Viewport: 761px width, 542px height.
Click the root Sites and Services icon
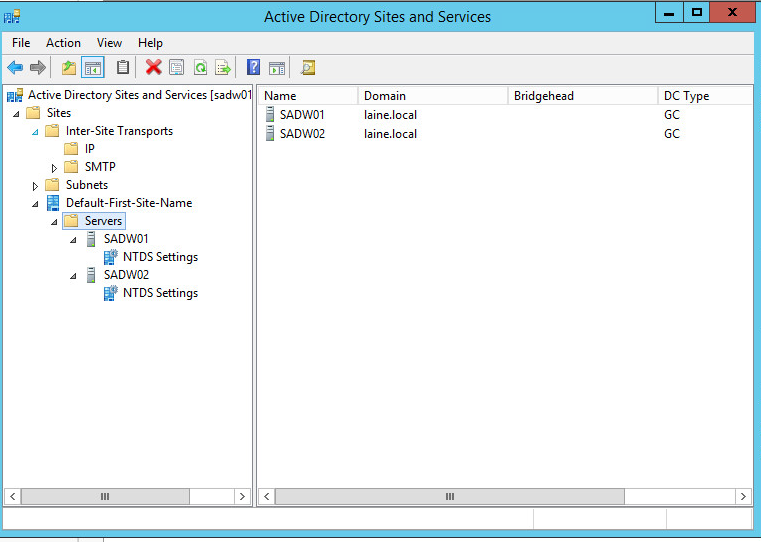pos(15,95)
